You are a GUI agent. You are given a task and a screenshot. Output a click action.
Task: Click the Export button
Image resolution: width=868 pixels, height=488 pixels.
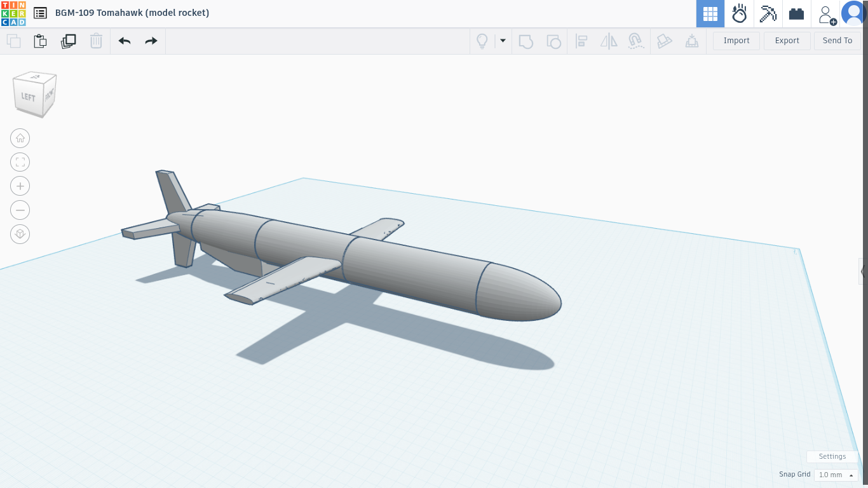787,41
